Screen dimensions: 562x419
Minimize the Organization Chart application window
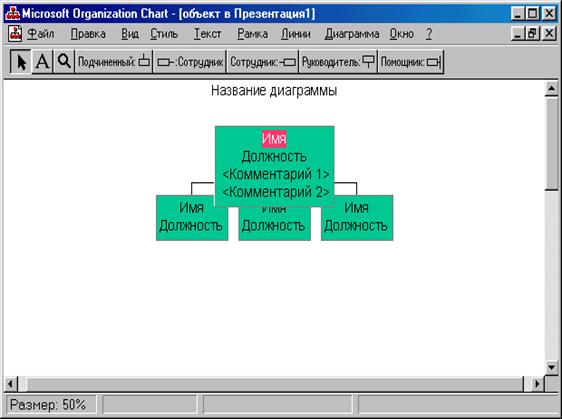[517, 14]
